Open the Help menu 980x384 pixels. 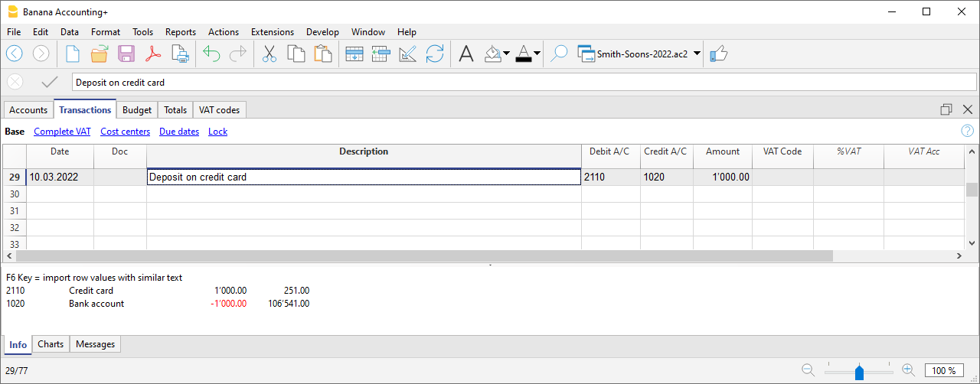point(407,32)
